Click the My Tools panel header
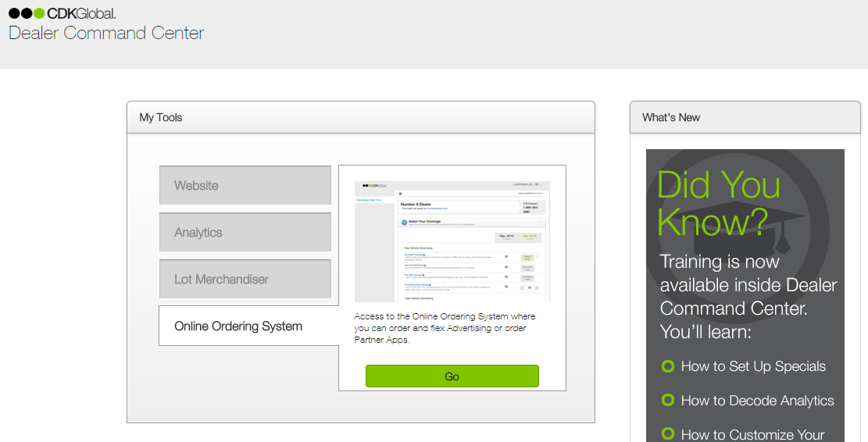Viewport: 868px width, 442px height. [361, 117]
